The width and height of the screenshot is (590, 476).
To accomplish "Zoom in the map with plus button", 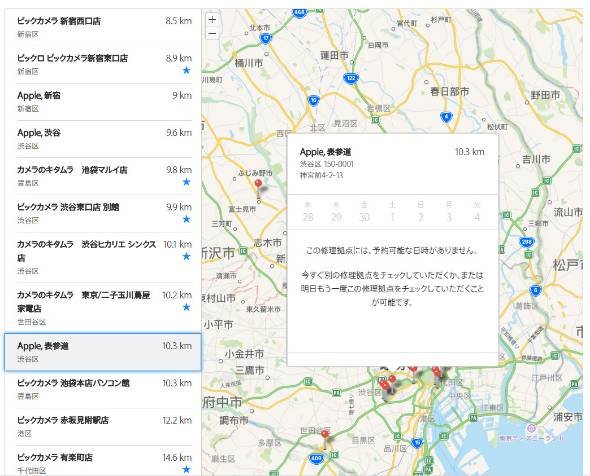I will click(212, 20).
